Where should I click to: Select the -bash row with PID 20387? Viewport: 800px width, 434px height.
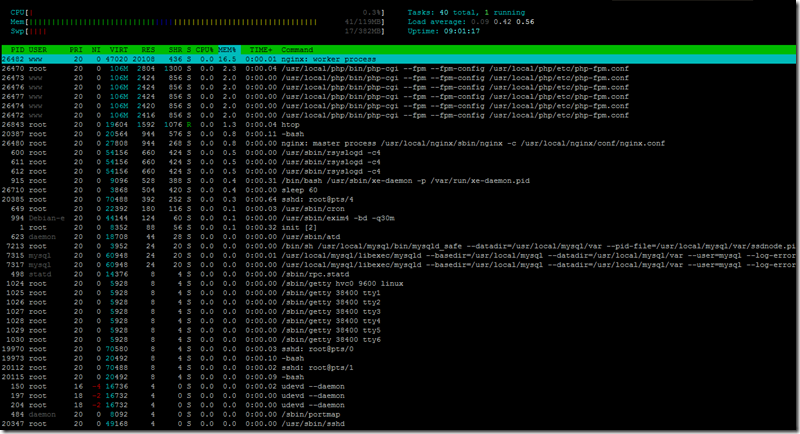point(398,134)
